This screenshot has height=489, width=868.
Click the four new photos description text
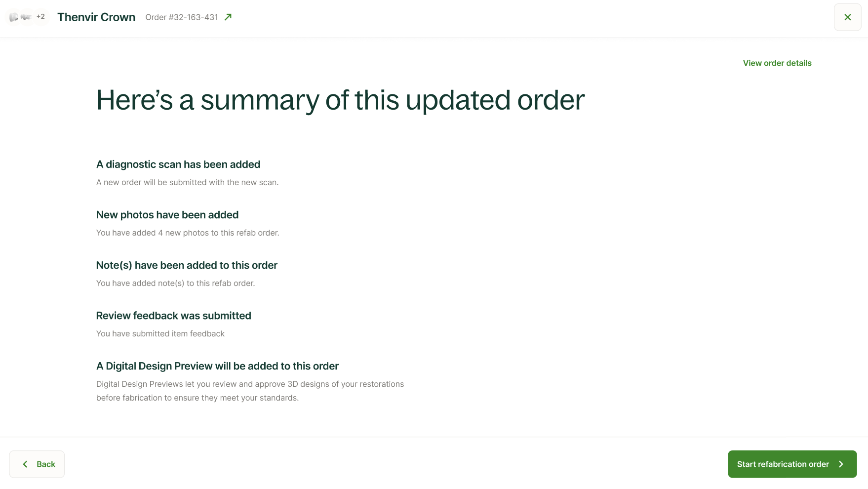tap(188, 233)
